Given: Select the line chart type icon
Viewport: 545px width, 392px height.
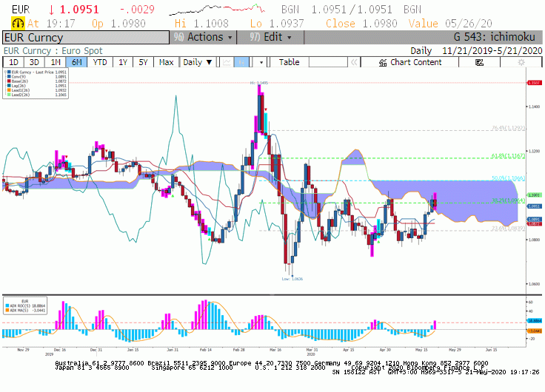Looking at the screenshot, I should pos(227,62).
